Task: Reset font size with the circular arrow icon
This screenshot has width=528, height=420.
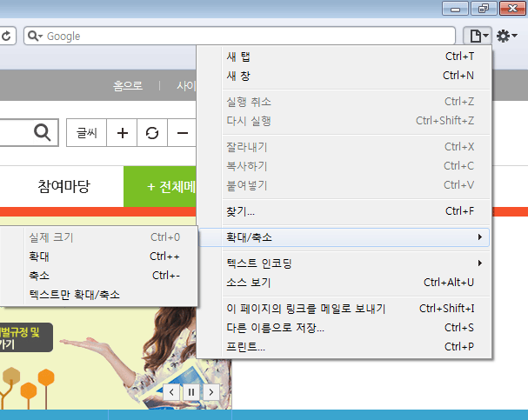Action: tap(152, 133)
